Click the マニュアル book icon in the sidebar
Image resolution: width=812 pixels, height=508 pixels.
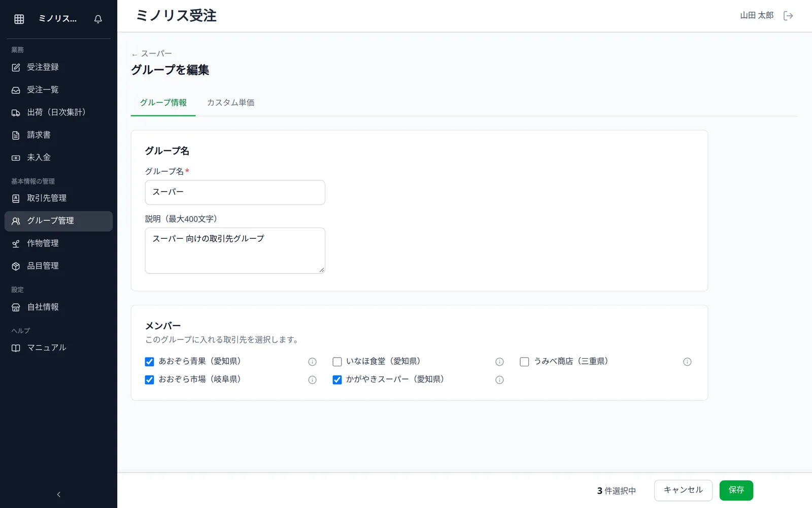(x=16, y=348)
